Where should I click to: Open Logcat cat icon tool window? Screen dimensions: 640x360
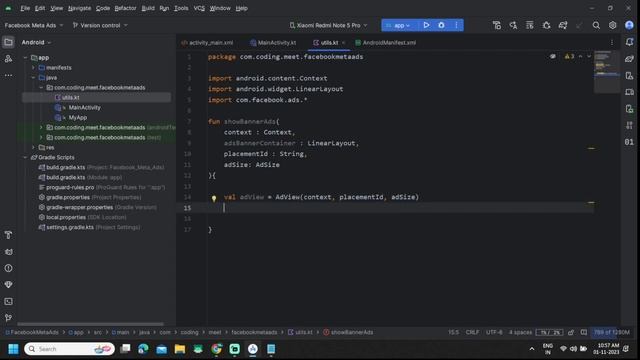8,252
